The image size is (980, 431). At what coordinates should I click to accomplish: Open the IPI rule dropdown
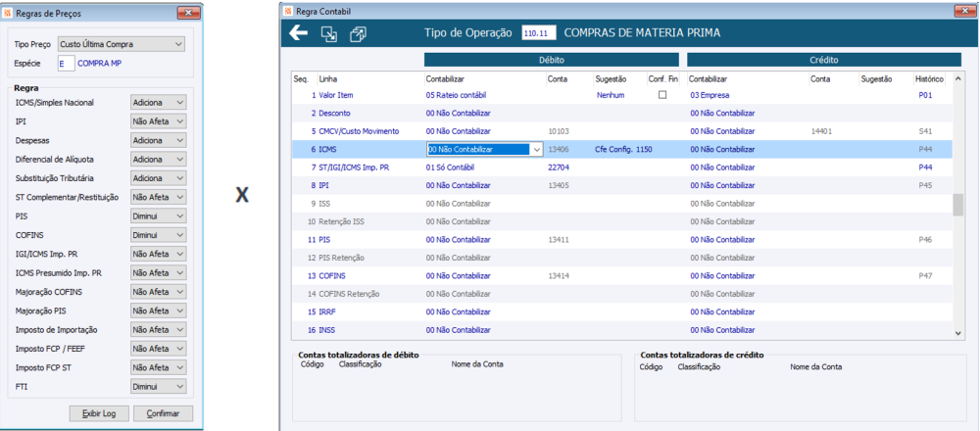[158, 121]
